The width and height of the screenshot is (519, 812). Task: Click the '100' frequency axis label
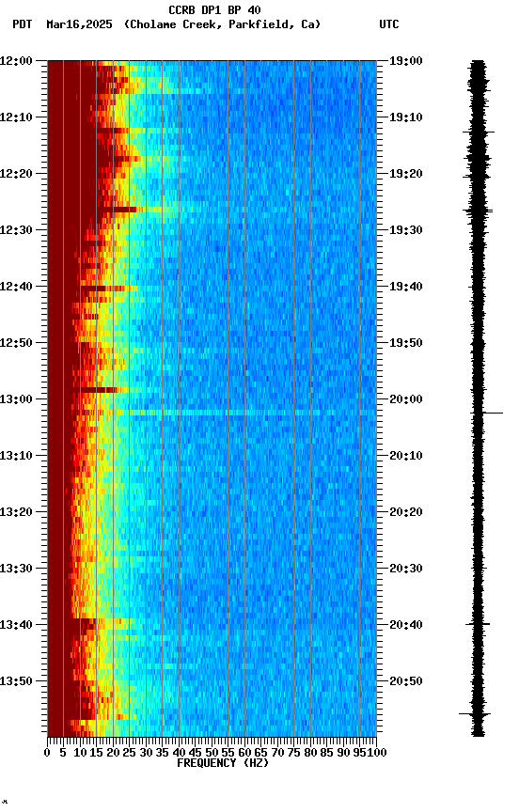[377, 753]
